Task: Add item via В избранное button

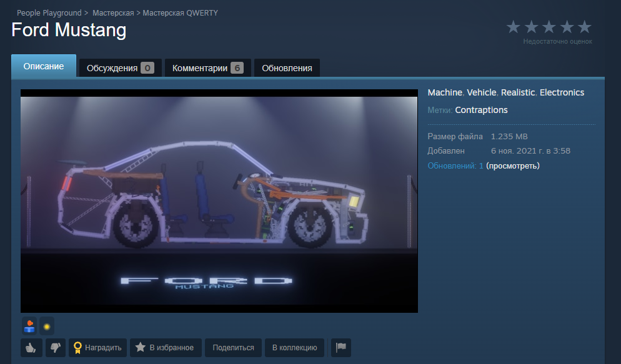Action: 166,347
